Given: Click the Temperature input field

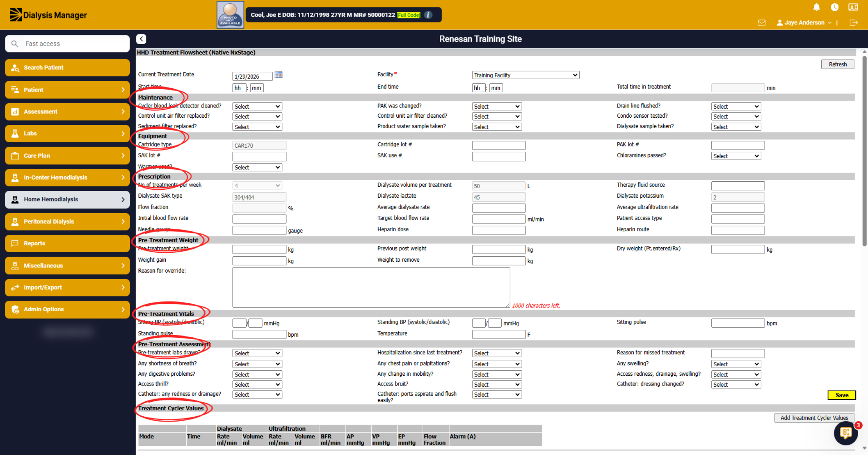Looking at the screenshot, I should click(498, 334).
